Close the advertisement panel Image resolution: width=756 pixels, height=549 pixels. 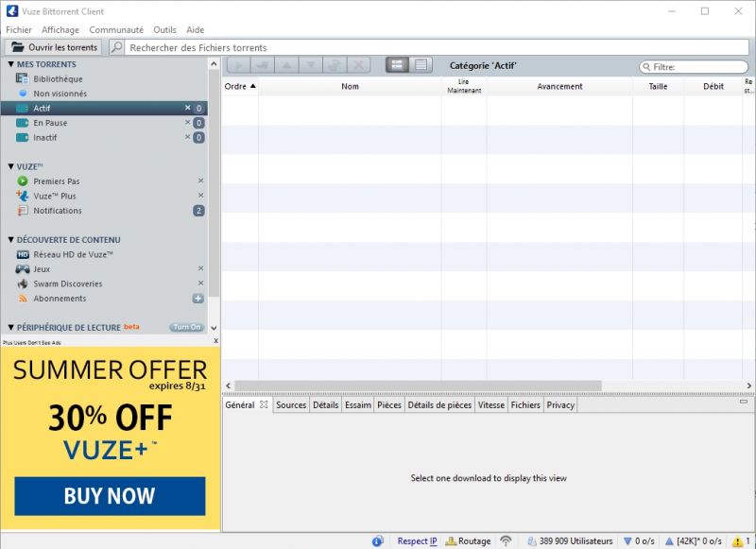215,341
